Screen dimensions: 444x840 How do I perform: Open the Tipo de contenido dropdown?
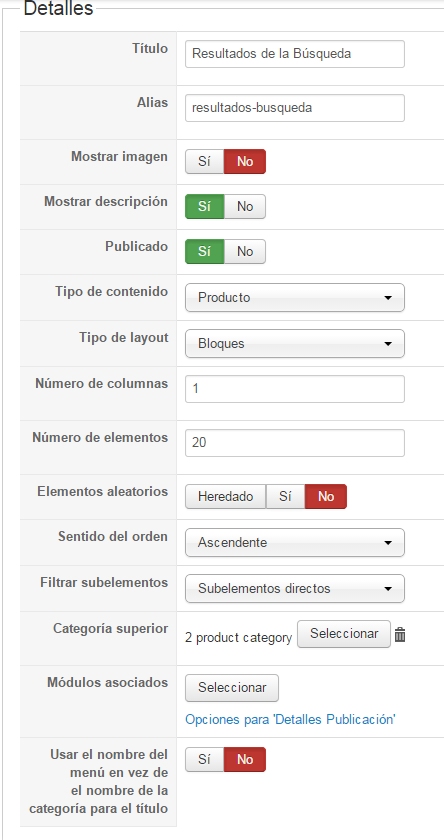click(x=295, y=297)
